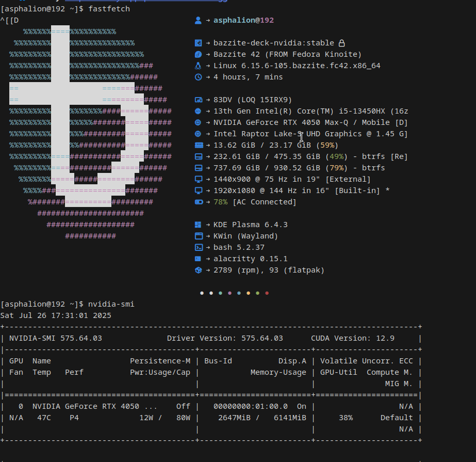Image resolution: width=476 pixels, height=462 pixels.
Task: Click the 'MIG M.' column header
Action: pyautogui.click(x=399, y=384)
